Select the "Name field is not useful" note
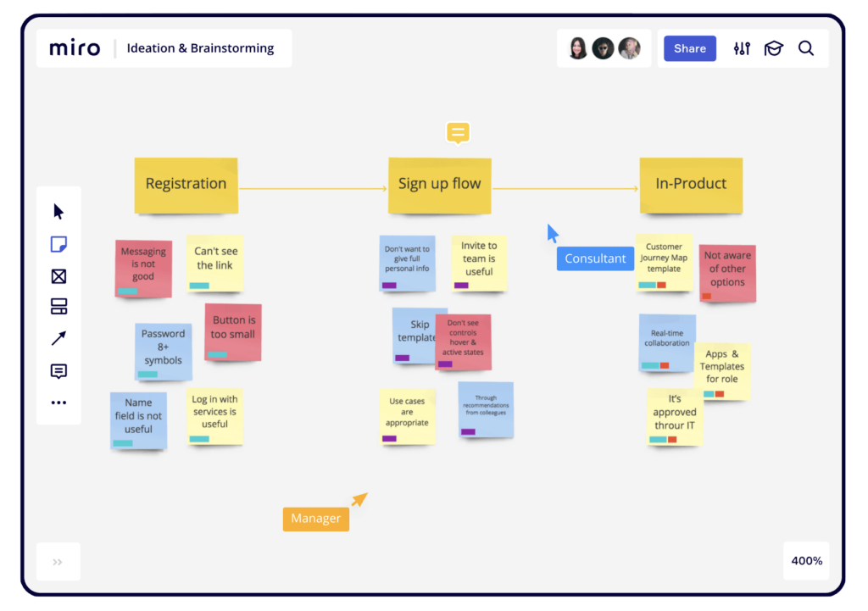The height and width of the screenshot is (611, 868). pyautogui.click(x=138, y=420)
